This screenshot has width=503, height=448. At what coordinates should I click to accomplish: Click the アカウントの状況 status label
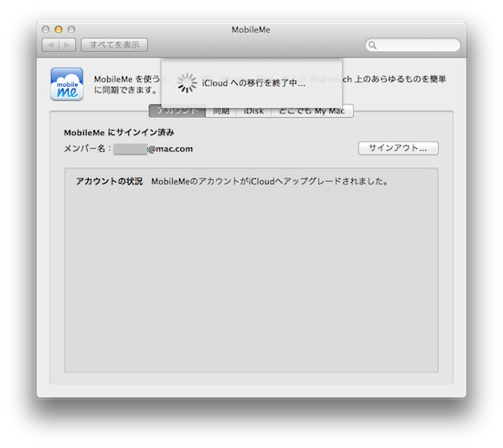[x=109, y=181]
